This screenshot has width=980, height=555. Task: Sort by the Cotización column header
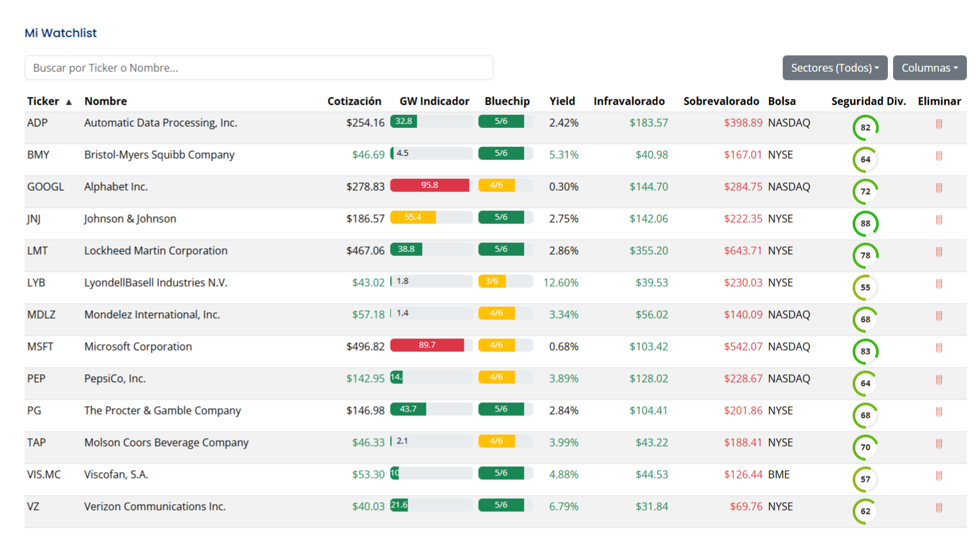[x=354, y=101]
